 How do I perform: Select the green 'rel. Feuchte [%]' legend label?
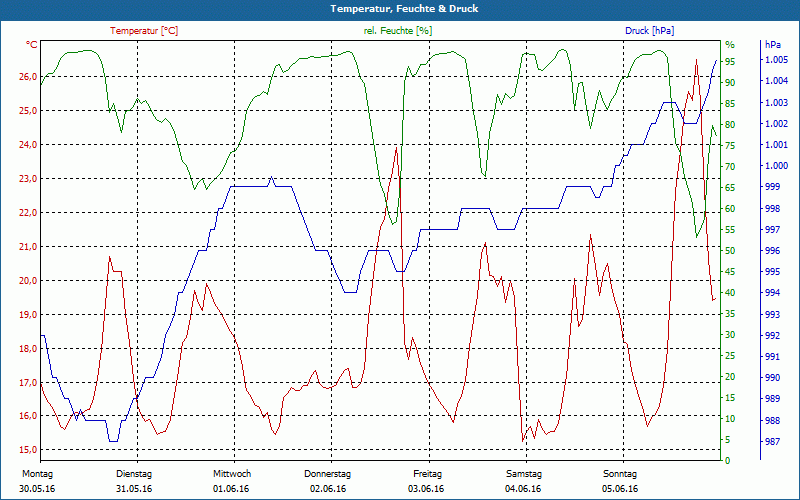click(x=398, y=31)
